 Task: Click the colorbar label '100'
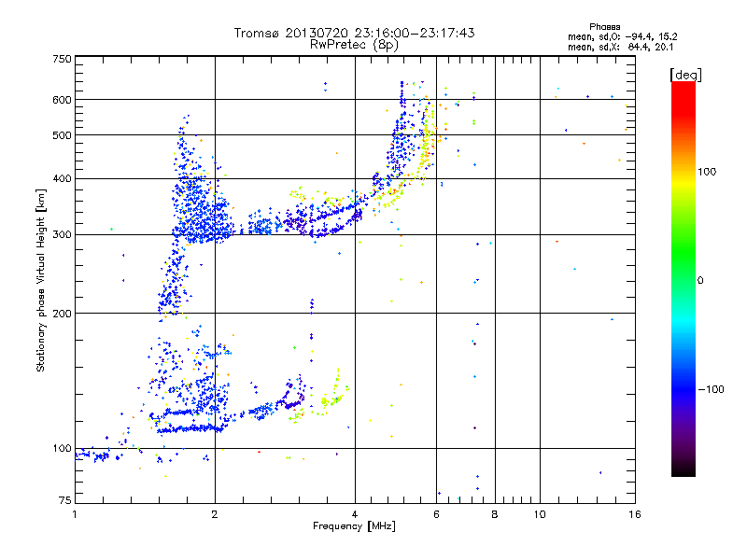click(x=707, y=172)
